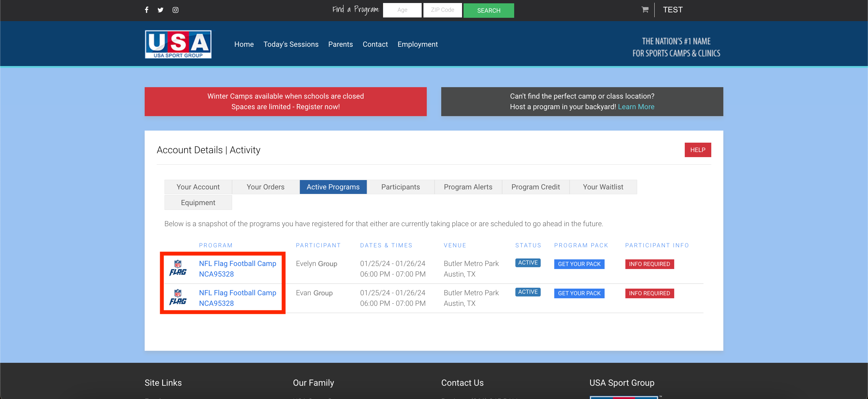Viewport: 868px width, 399px height.
Task: Open the Instagram social icon
Action: [x=175, y=10]
